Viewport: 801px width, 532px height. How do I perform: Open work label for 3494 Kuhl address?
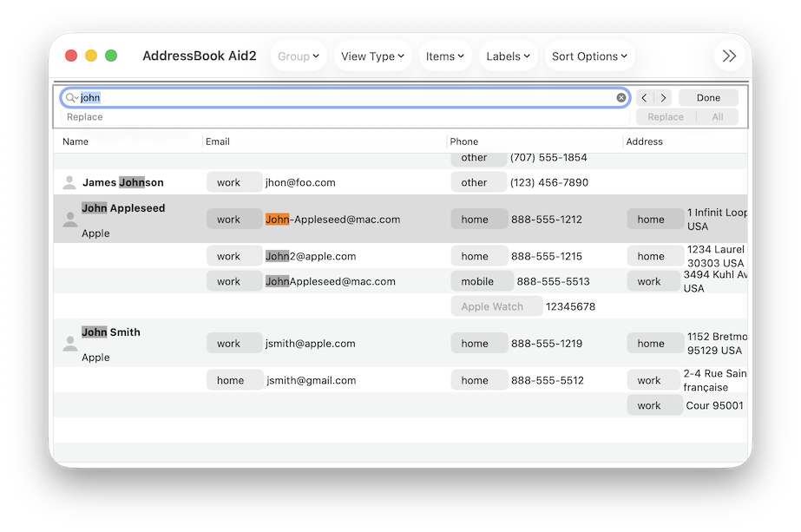[653, 281]
